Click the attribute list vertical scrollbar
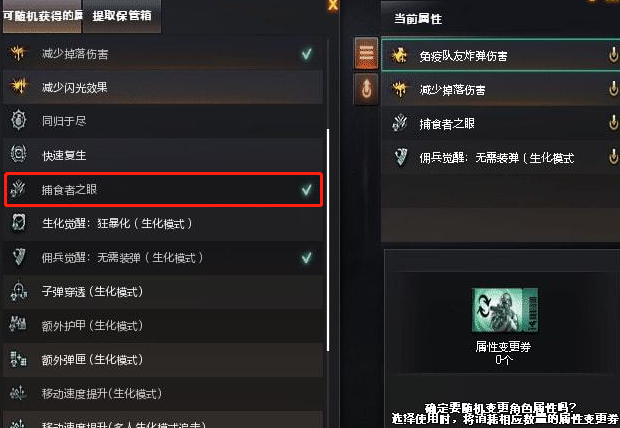The height and width of the screenshot is (428, 620). 328,240
